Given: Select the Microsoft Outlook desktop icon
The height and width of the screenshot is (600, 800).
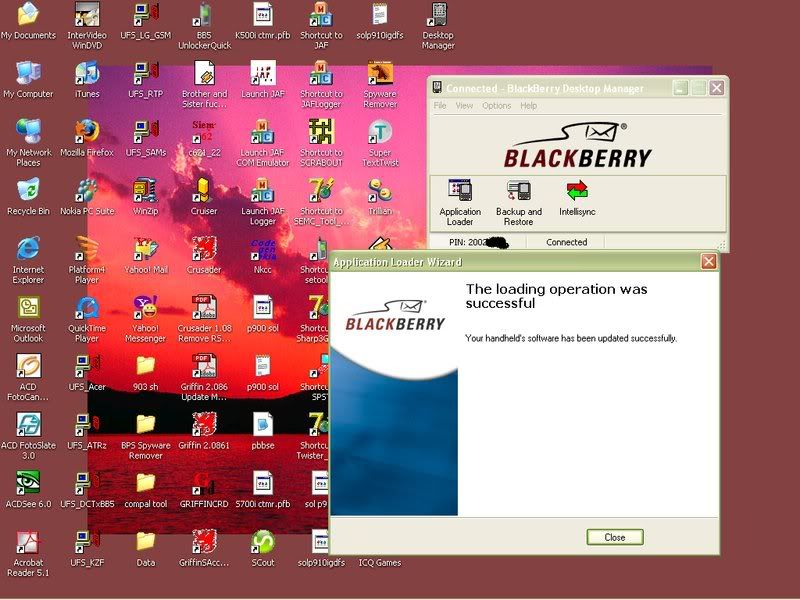Looking at the screenshot, I should click(28, 319).
